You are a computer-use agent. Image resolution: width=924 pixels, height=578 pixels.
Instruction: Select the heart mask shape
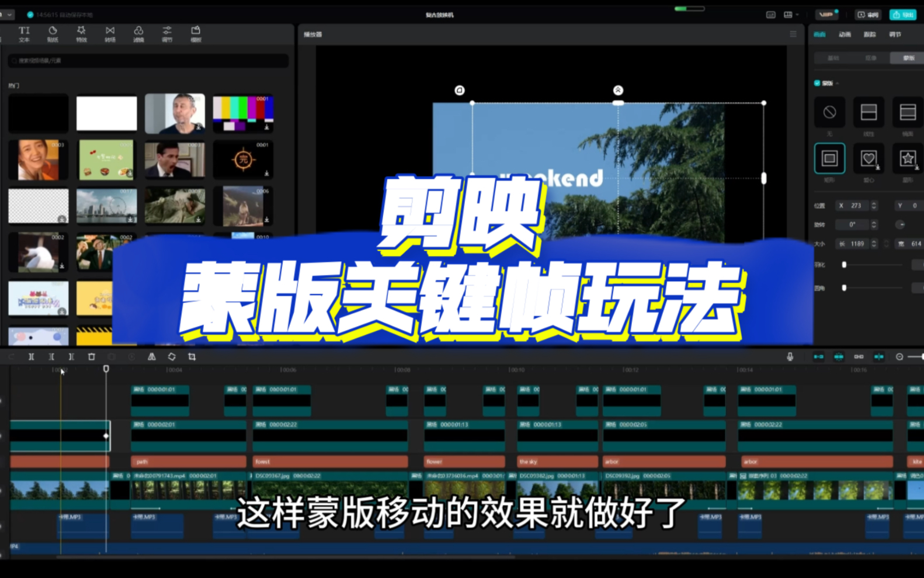(869, 158)
